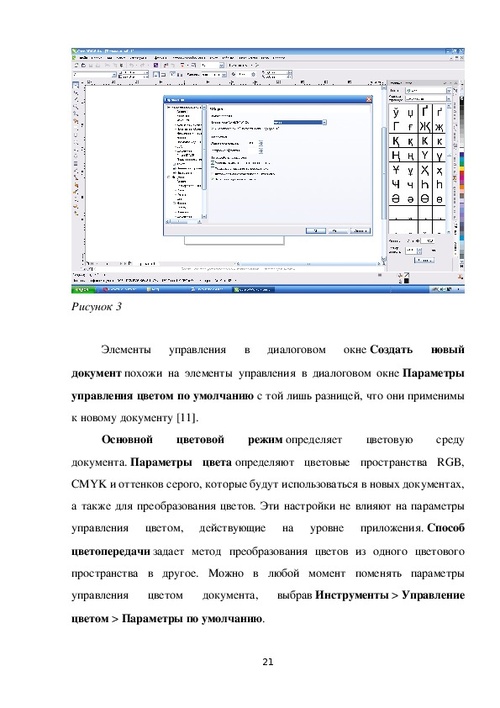Pick the yellow swatch in the color palette
500x708 pixels.
[x=461, y=169]
